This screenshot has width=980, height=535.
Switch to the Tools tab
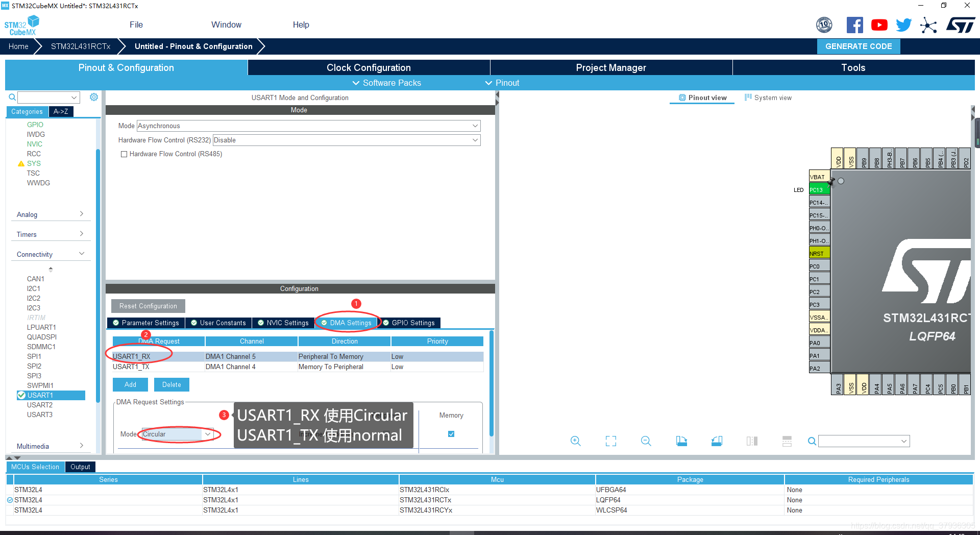853,67
